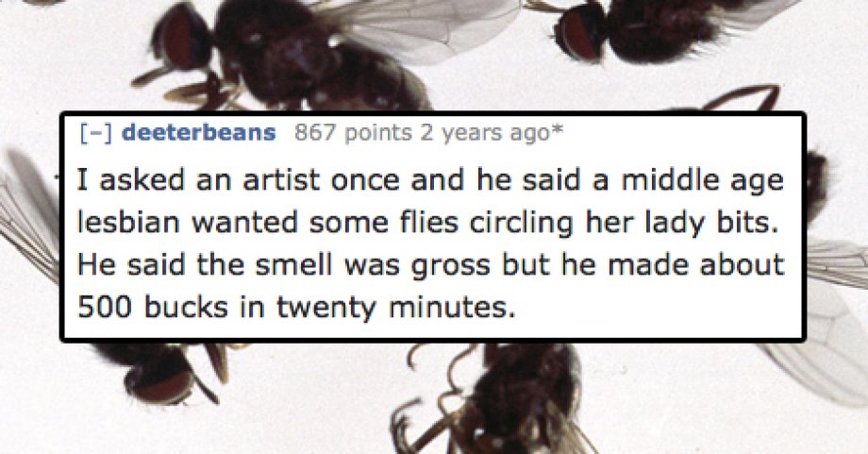Click the line starting 'lesbian wanted some flies'
This screenshot has height=454, width=868.
[x=425, y=223]
